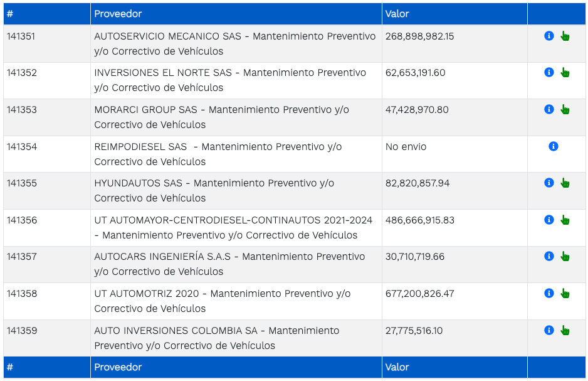This screenshot has width=588, height=381.
Task: Open info for AUTO INVERSIONES COLOMBIA SA
Action: click(x=549, y=330)
